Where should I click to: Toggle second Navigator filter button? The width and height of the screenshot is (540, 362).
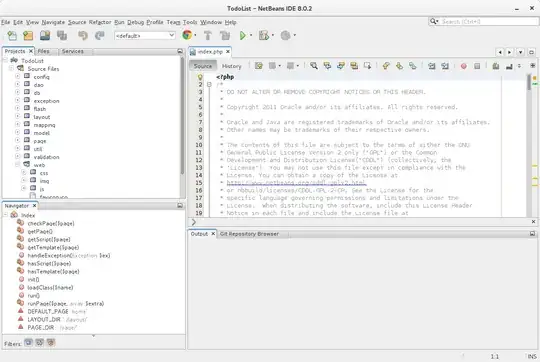[x=40, y=342]
